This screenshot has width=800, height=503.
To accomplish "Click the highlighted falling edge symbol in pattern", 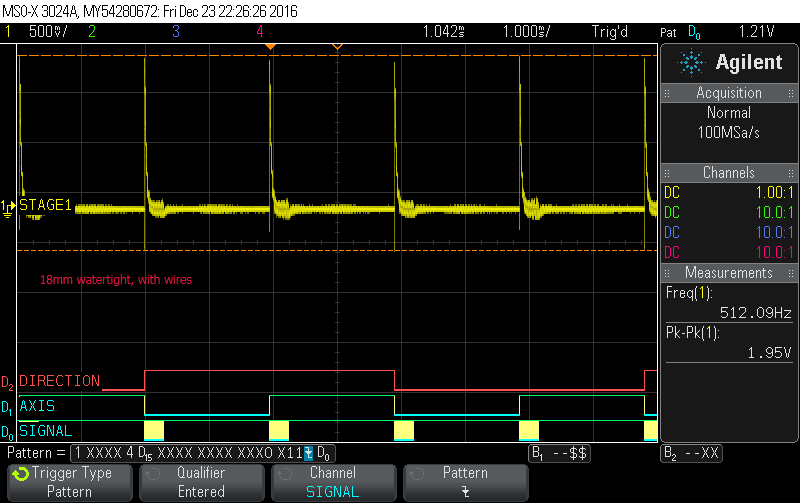I will pos(309,453).
